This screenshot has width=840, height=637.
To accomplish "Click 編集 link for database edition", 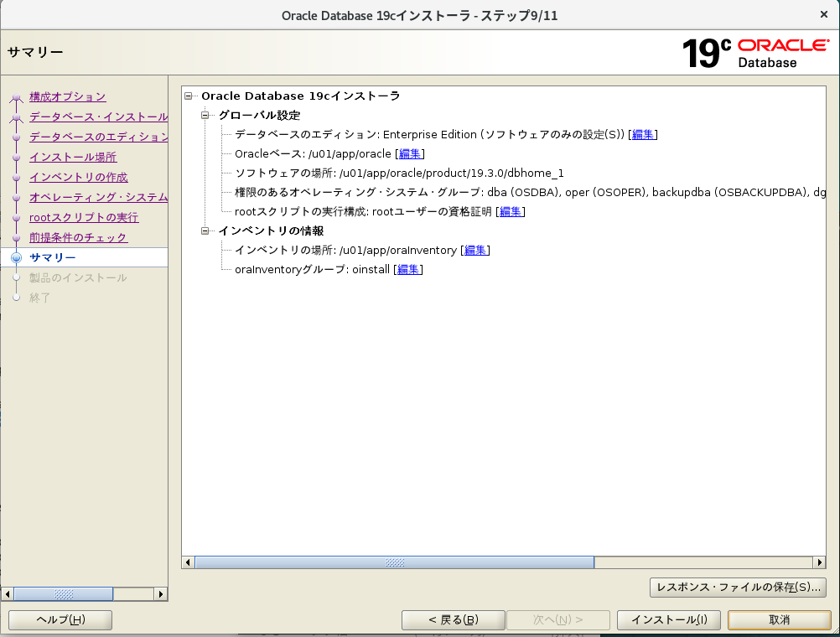I will pyautogui.click(x=643, y=134).
